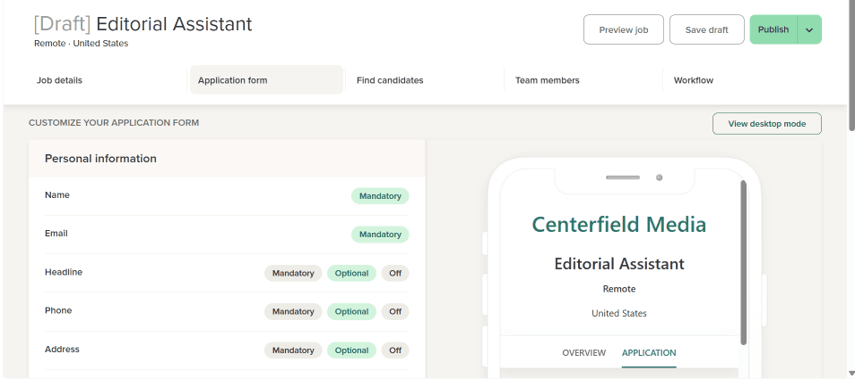
Task: Click the page vertical scrollbar thumb
Action: (x=852, y=65)
